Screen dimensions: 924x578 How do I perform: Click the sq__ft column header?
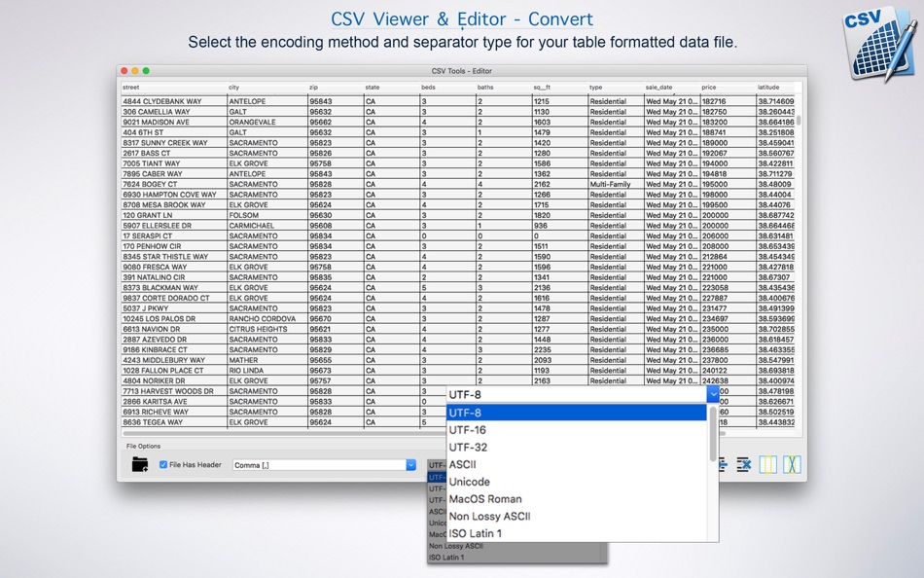pos(560,88)
